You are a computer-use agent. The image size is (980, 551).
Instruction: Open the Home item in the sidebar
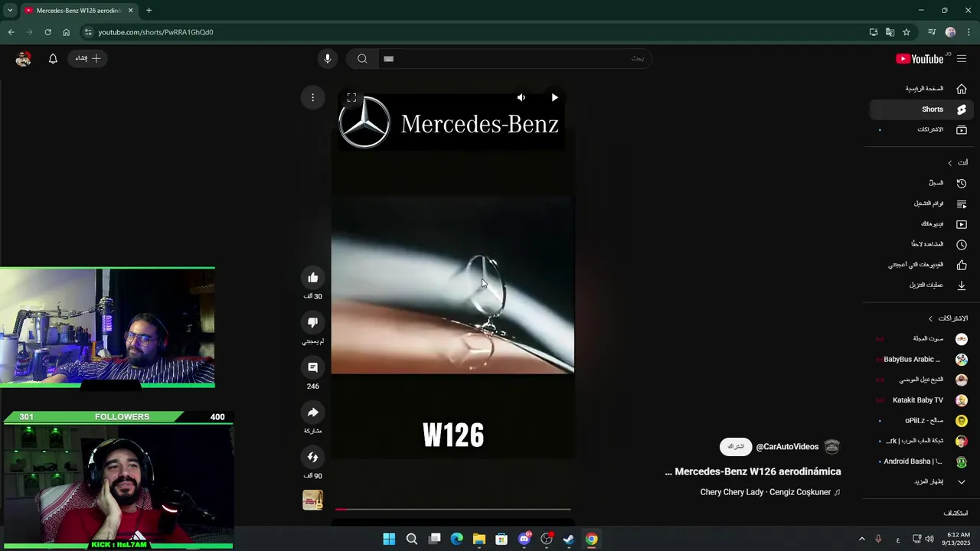(922, 89)
